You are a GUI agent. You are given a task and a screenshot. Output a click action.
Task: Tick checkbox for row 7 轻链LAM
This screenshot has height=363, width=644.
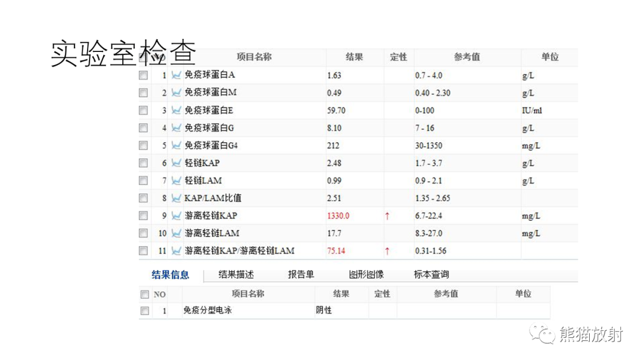click(x=143, y=180)
